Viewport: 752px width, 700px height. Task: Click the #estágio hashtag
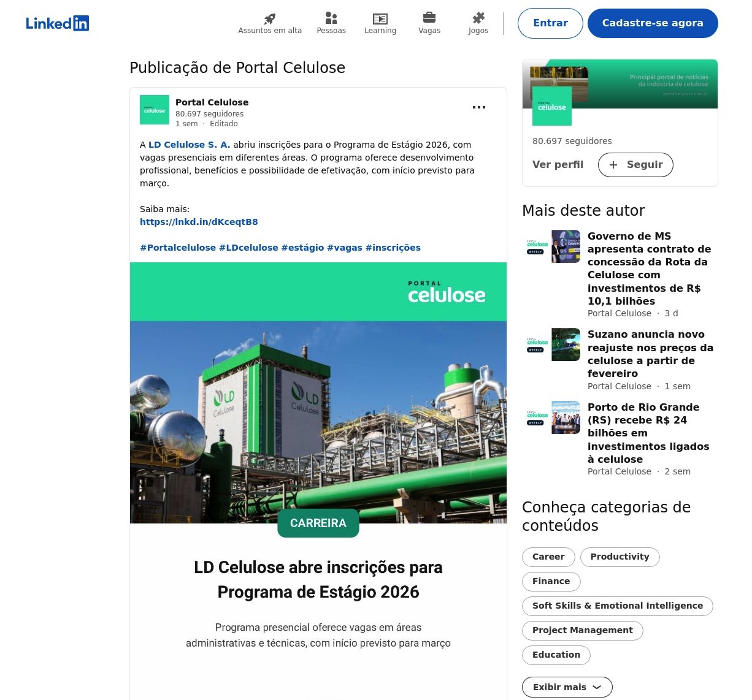click(x=302, y=248)
